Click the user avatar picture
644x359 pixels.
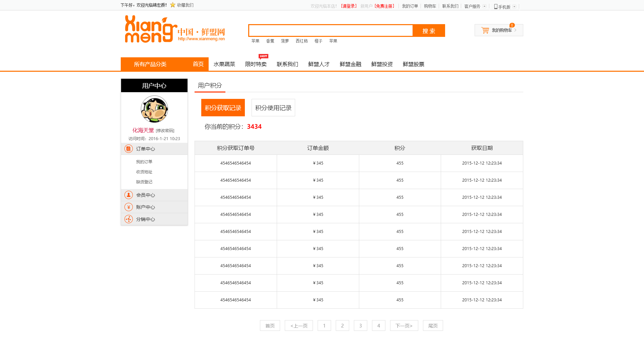pyautogui.click(x=154, y=109)
